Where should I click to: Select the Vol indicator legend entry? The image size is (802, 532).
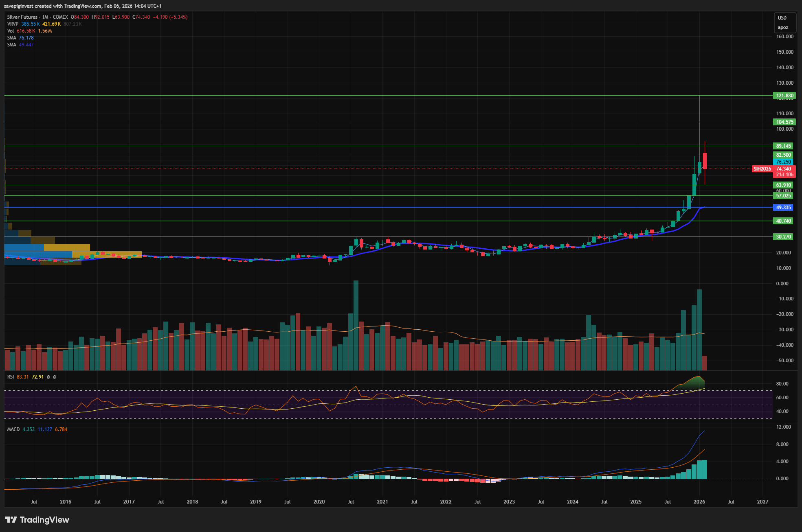click(x=11, y=31)
